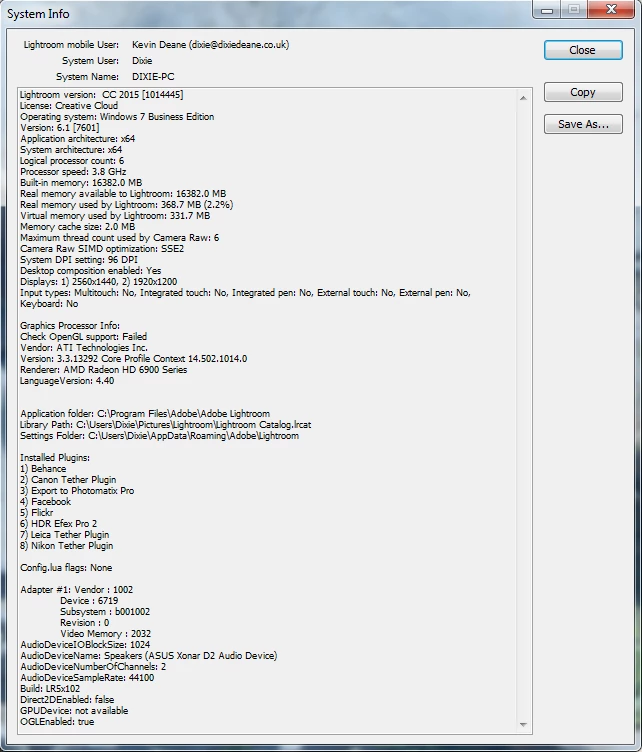Click 'Installed Plugins:' heading

click(55, 458)
